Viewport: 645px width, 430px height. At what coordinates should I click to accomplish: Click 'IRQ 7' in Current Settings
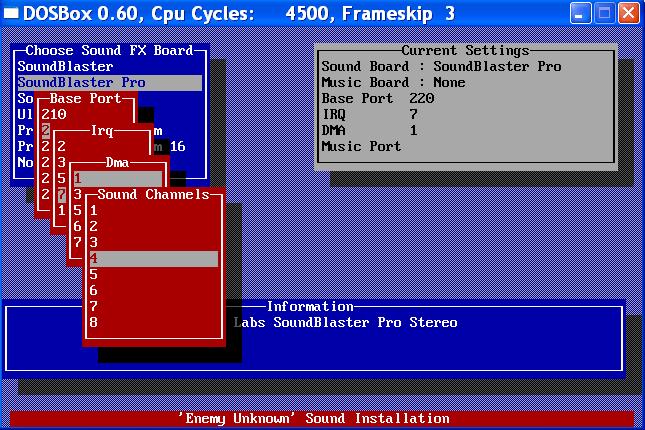pyautogui.click(x=369, y=114)
